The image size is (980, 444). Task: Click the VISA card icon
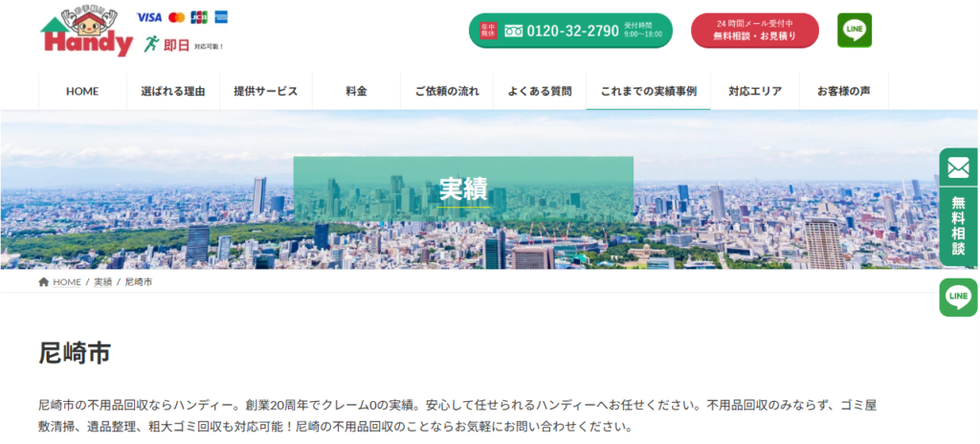click(x=149, y=17)
